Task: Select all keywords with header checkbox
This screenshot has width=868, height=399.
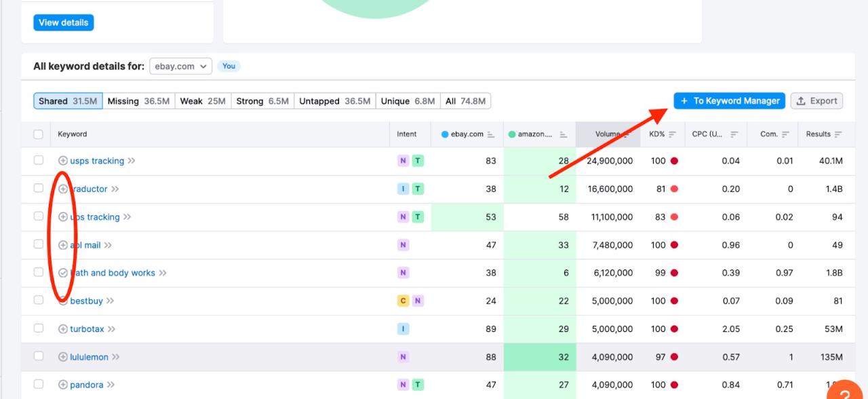Action: tap(39, 134)
